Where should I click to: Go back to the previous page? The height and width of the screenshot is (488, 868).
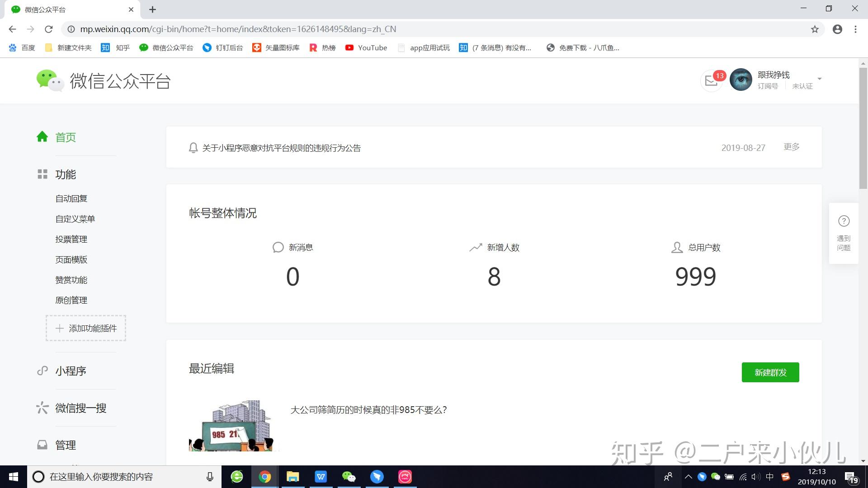click(12, 29)
